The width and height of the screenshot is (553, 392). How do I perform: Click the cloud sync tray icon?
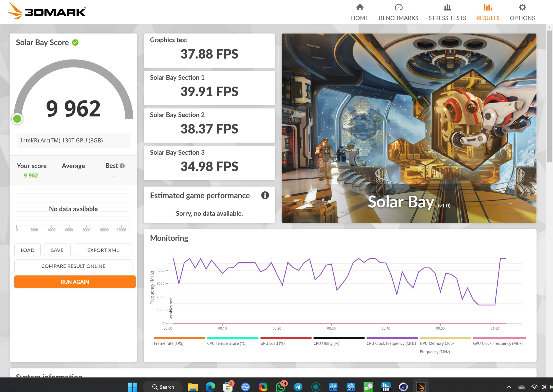point(522,387)
